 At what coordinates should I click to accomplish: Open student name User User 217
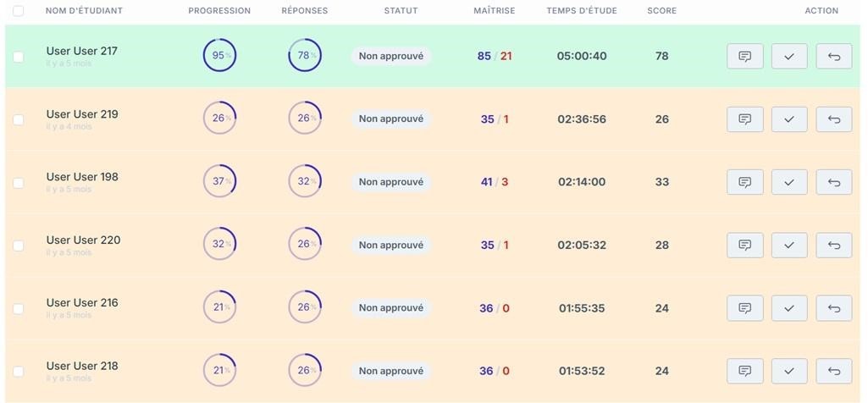[x=82, y=51]
